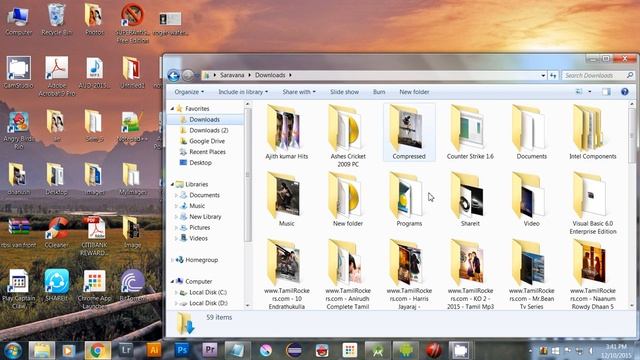Open Illustrator from the taskbar

[154, 350]
